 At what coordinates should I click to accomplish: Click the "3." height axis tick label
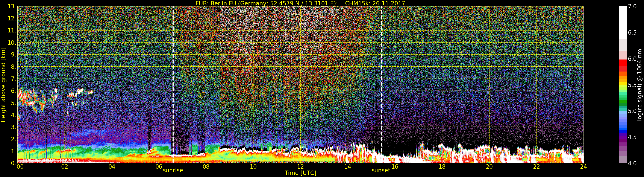point(14,127)
